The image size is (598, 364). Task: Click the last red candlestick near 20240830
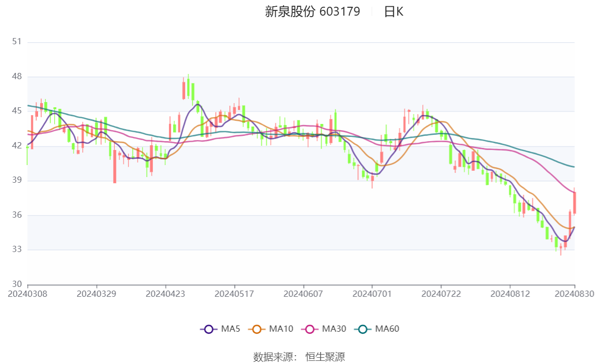[x=575, y=203]
